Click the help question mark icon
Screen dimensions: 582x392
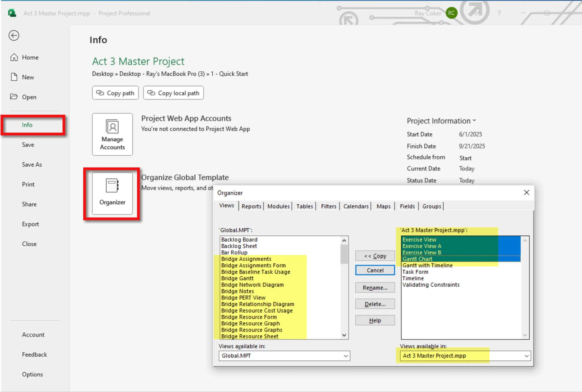coord(499,13)
